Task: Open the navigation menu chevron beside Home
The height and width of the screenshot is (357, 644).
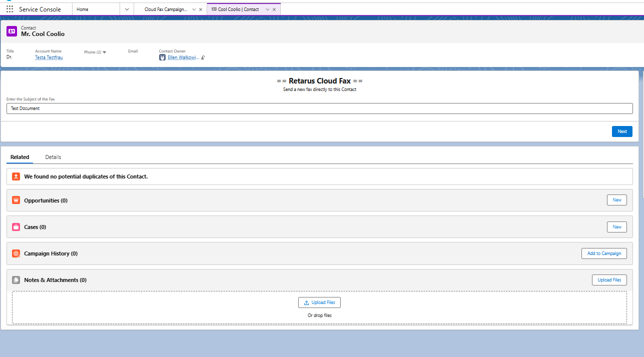Action: (x=127, y=9)
